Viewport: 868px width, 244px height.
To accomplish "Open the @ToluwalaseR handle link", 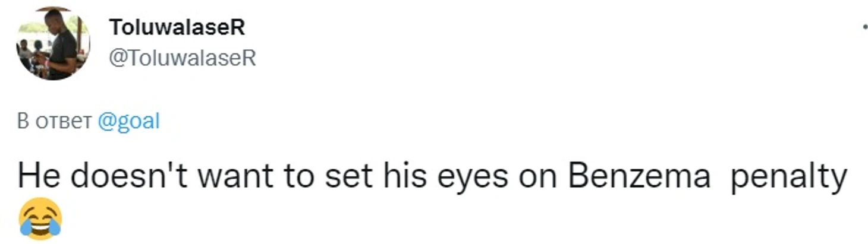I will click(182, 58).
